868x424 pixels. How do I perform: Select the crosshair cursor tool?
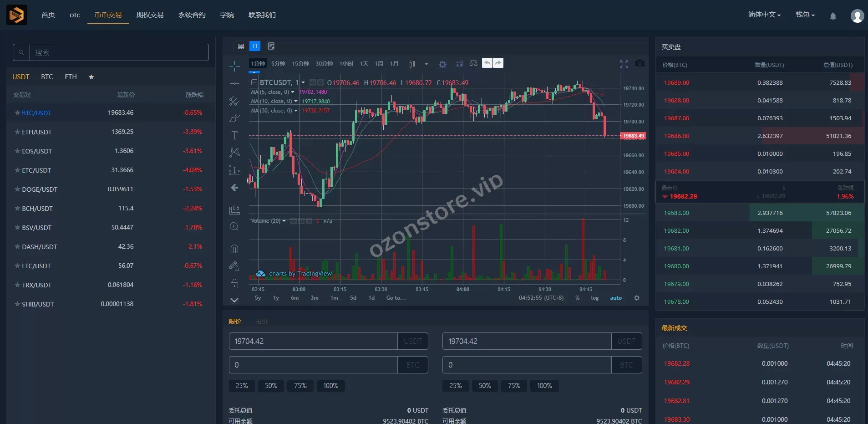pyautogui.click(x=234, y=66)
